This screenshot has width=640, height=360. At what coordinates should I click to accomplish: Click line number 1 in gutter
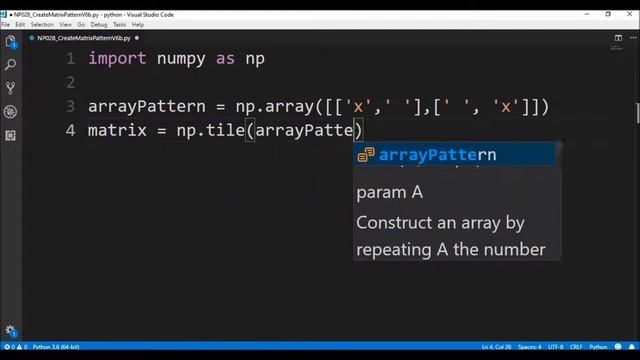click(71, 58)
